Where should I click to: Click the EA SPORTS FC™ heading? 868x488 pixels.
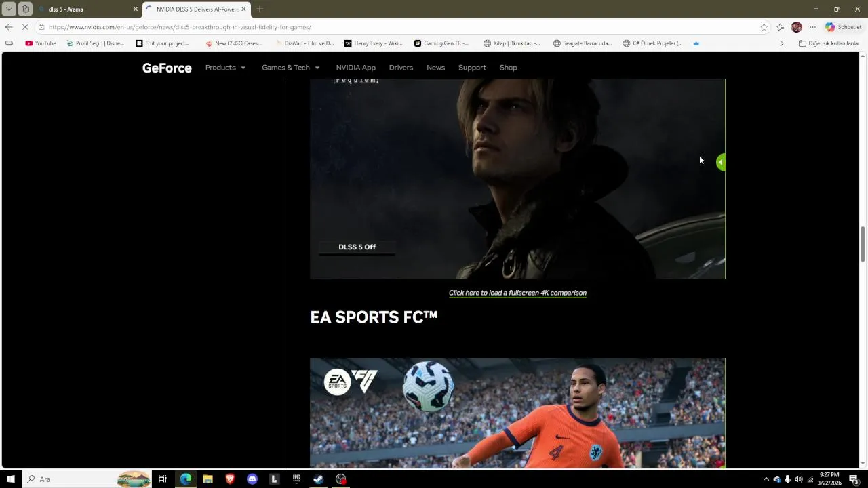click(374, 317)
